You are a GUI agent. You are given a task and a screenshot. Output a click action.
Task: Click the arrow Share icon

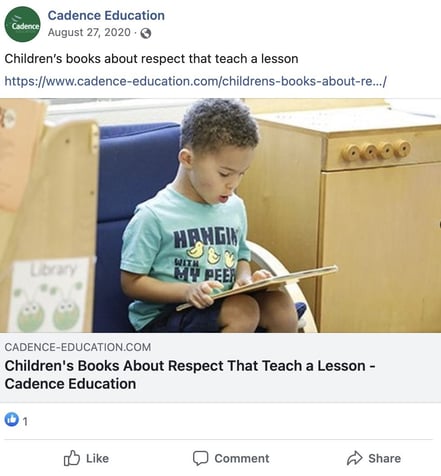pyautogui.click(x=354, y=458)
